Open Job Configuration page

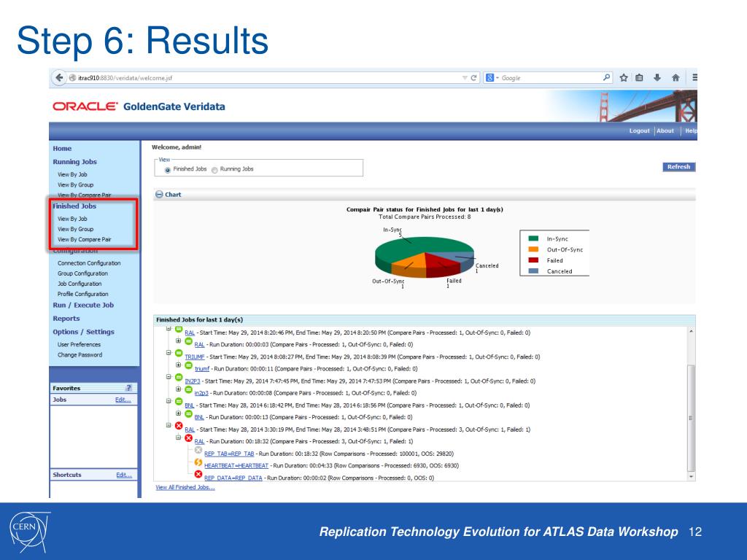(x=80, y=284)
